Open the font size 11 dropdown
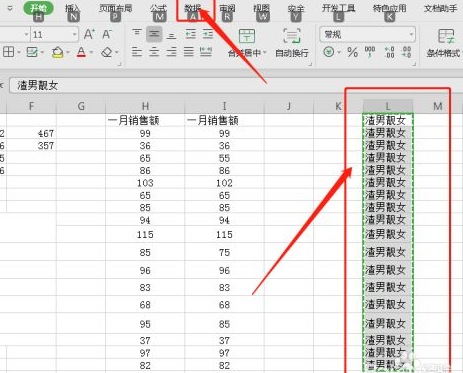 click(x=75, y=34)
